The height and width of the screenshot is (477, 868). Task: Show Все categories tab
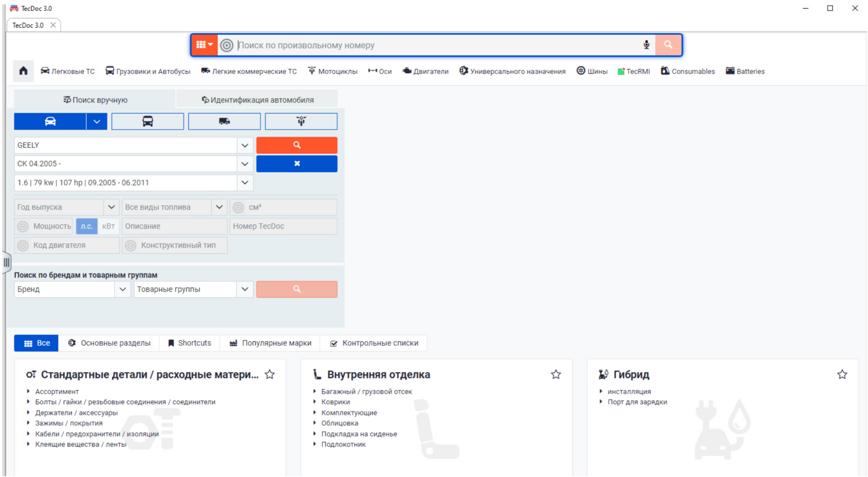[36, 343]
